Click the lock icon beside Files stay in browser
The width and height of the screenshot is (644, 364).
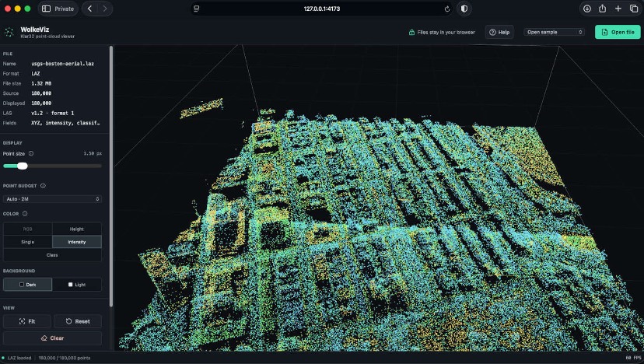pos(411,32)
